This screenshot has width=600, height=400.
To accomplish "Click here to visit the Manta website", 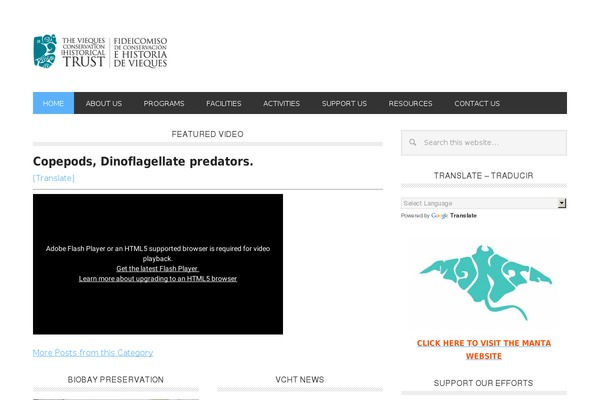I will 484,349.
